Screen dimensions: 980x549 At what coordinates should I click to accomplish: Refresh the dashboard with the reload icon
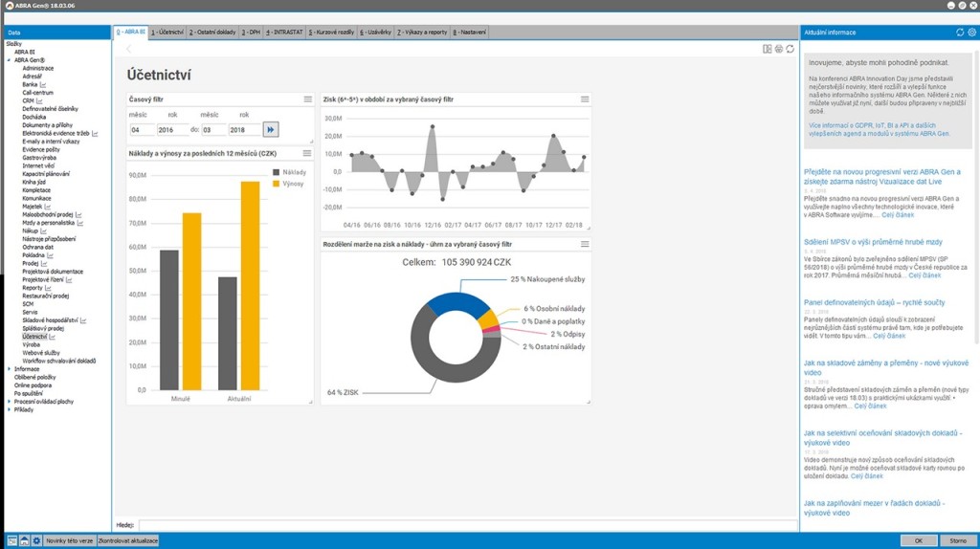click(790, 49)
